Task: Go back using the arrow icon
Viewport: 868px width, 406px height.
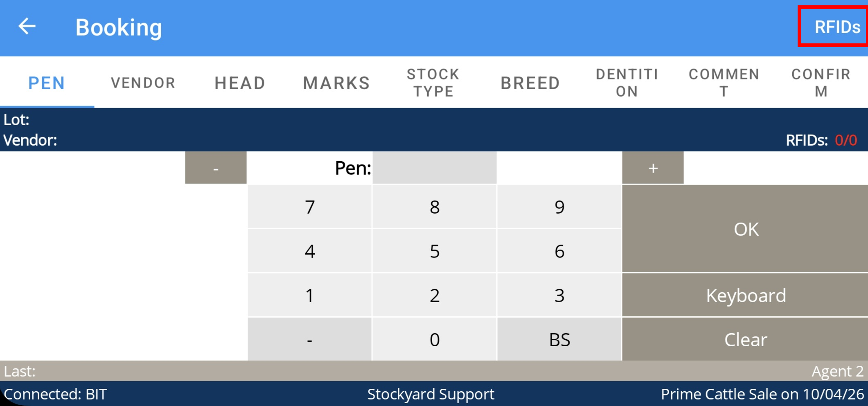Action: tap(27, 27)
